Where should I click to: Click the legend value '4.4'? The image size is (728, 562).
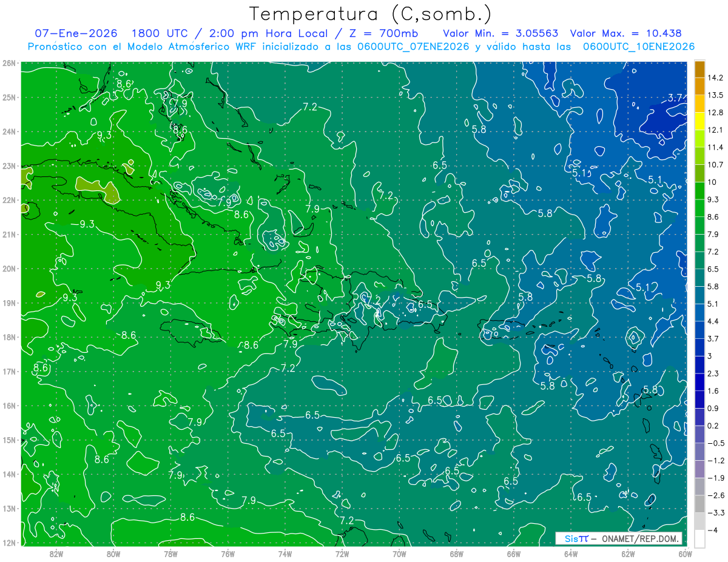point(713,321)
